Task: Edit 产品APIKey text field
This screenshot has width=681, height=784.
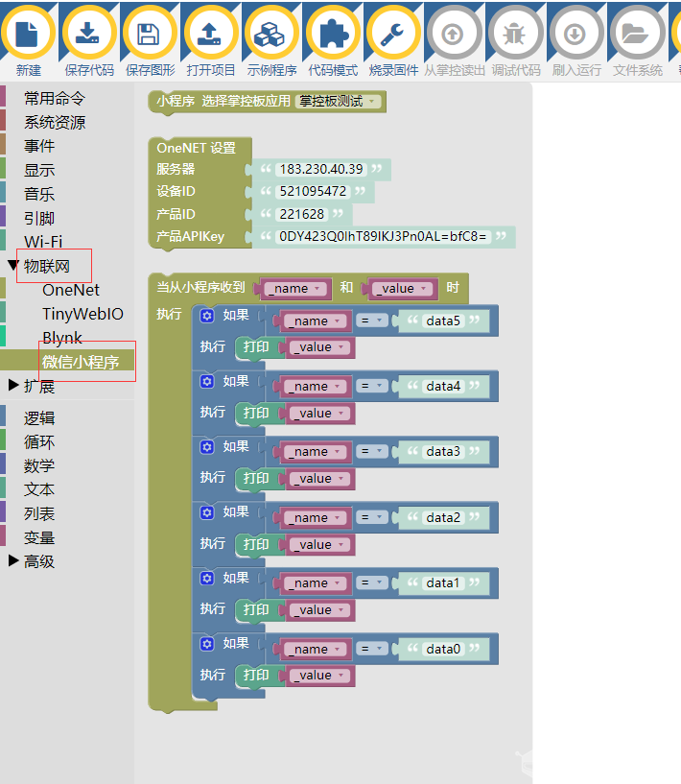Action: point(383,236)
